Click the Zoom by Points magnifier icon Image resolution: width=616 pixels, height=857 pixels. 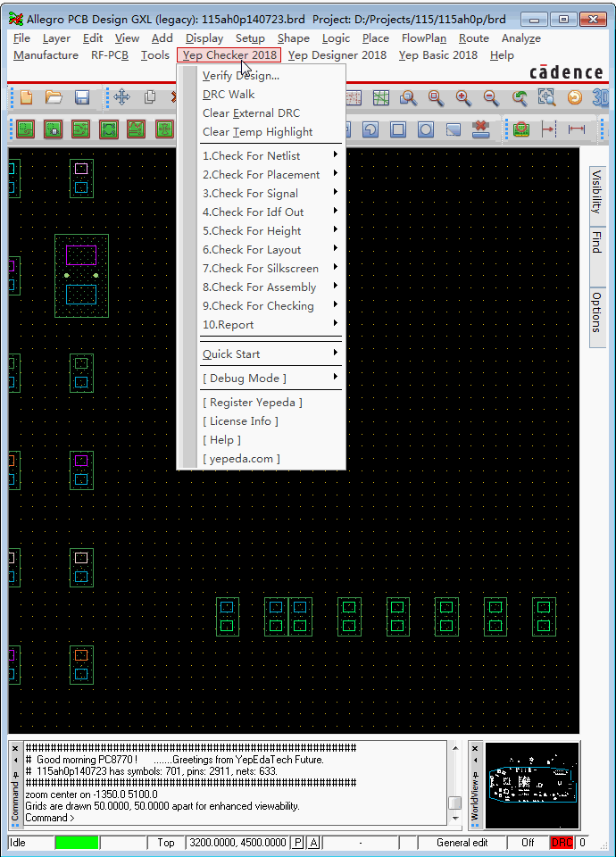pos(408,98)
